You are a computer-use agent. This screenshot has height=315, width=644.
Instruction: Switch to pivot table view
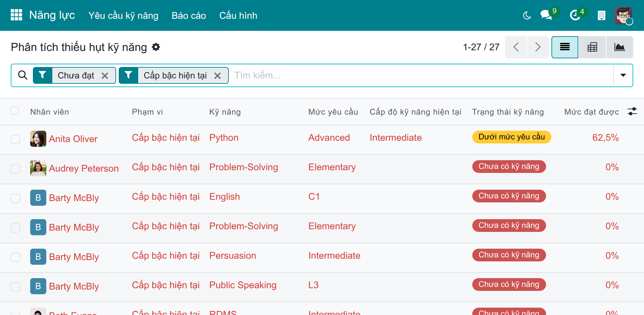click(592, 47)
